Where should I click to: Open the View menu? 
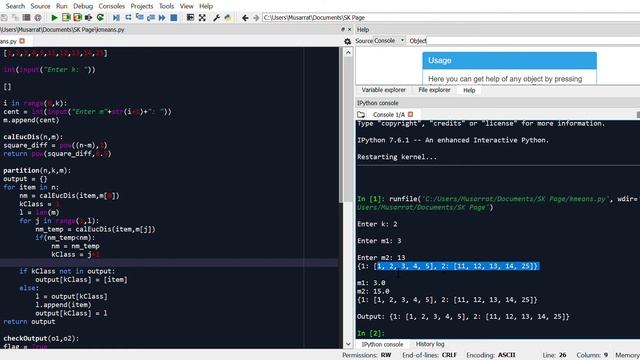pos(187,6)
